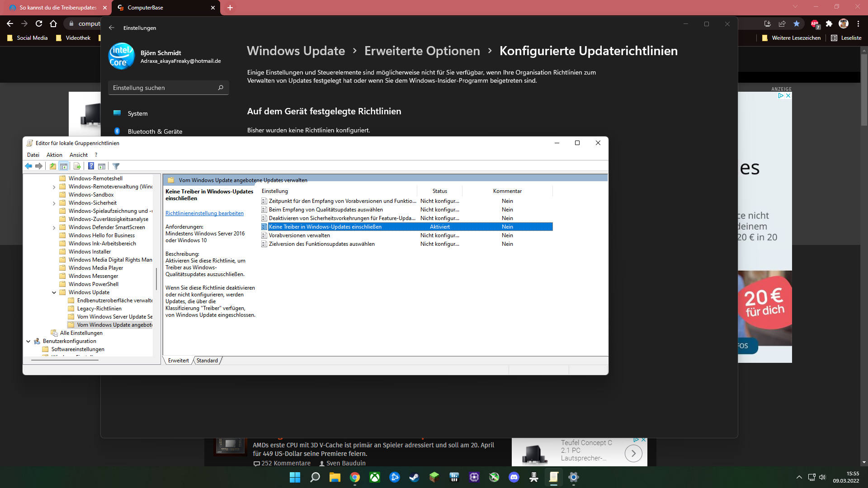Open the Xbox app from taskbar
This screenshot has width=868, height=488.
(375, 477)
